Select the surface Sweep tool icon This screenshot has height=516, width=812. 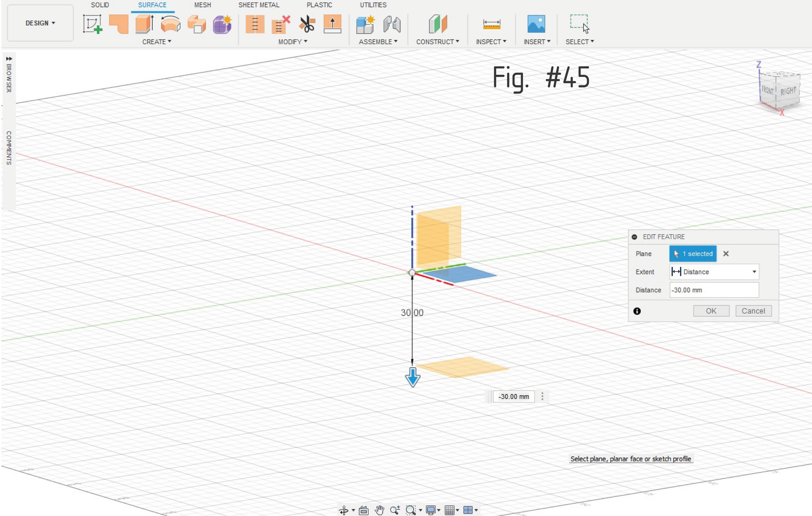197,24
